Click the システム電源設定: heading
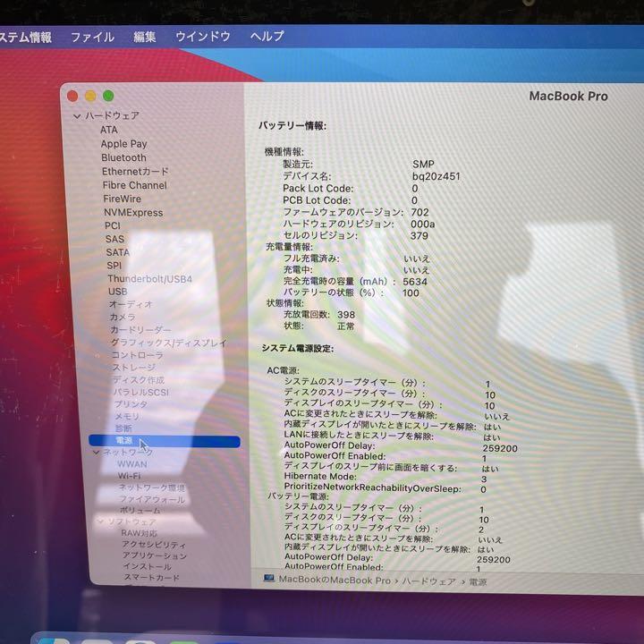This screenshot has height=644, width=644. (x=298, y=348)
